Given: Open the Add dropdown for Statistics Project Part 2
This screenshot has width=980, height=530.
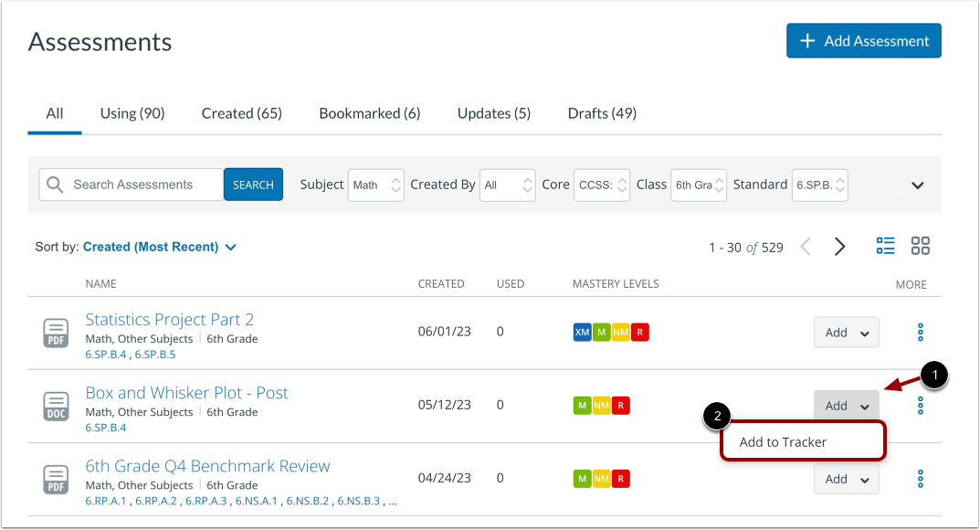Looking at the screenshot, I should [x=847, y=332].
